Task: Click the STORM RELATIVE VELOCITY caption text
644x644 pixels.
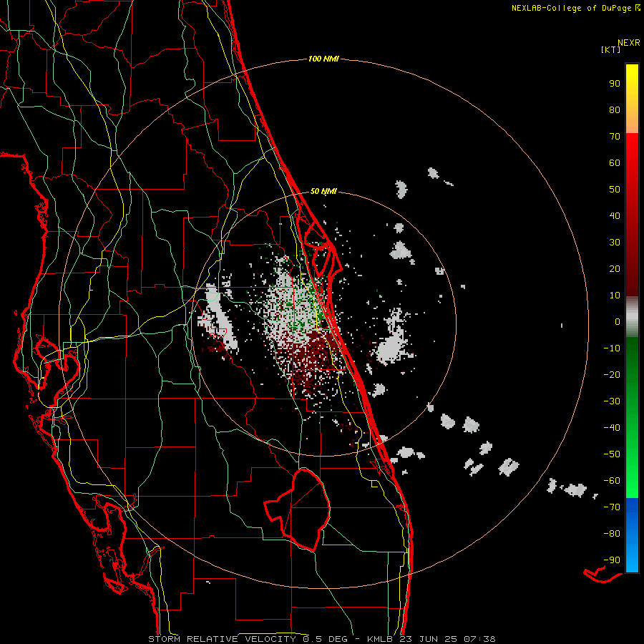Action: [x=224, y=639]
